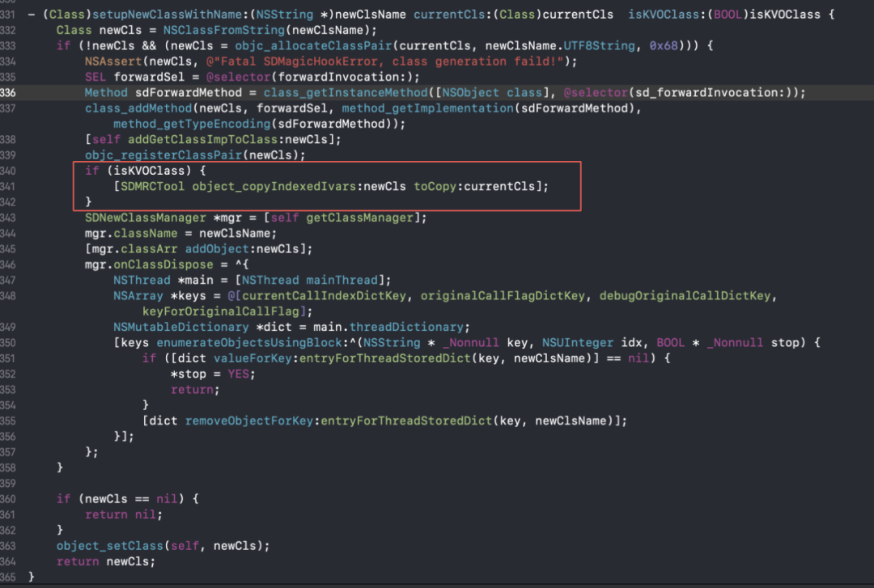Click the Fatal SDMagicHookError string literal

384,61
